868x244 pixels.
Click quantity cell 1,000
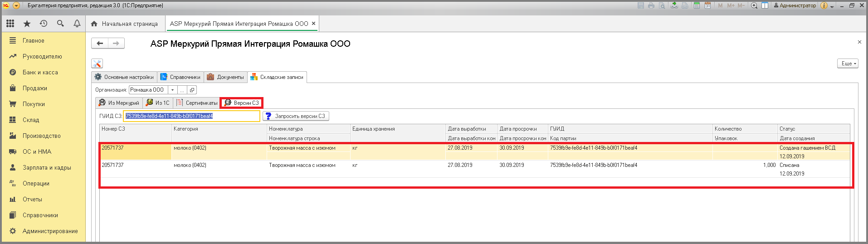pyautogui.click(x=745, y=165)
